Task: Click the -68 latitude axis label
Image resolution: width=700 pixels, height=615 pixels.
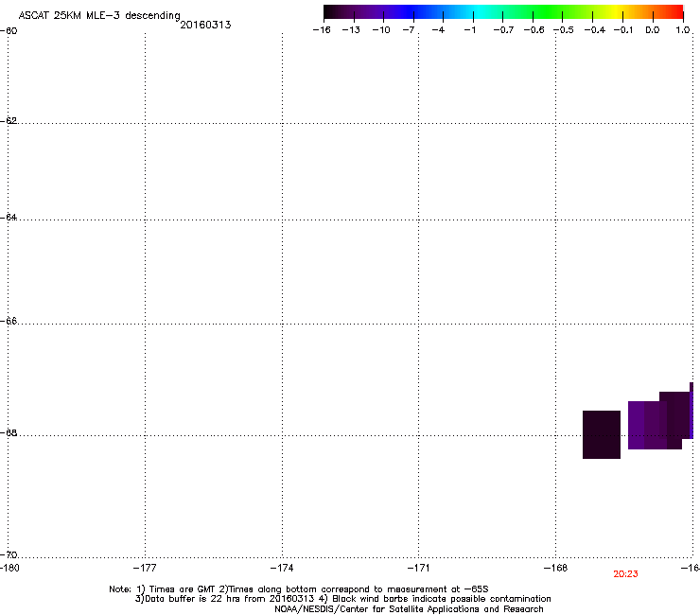Action: point(9,432)
